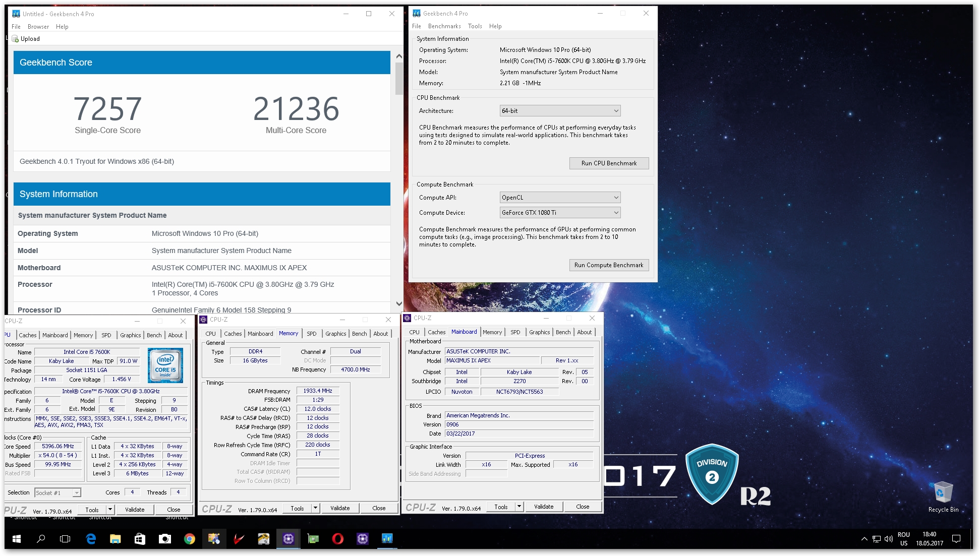Open the Benchmarks menu in Geekbench 4 Pro

444,26
